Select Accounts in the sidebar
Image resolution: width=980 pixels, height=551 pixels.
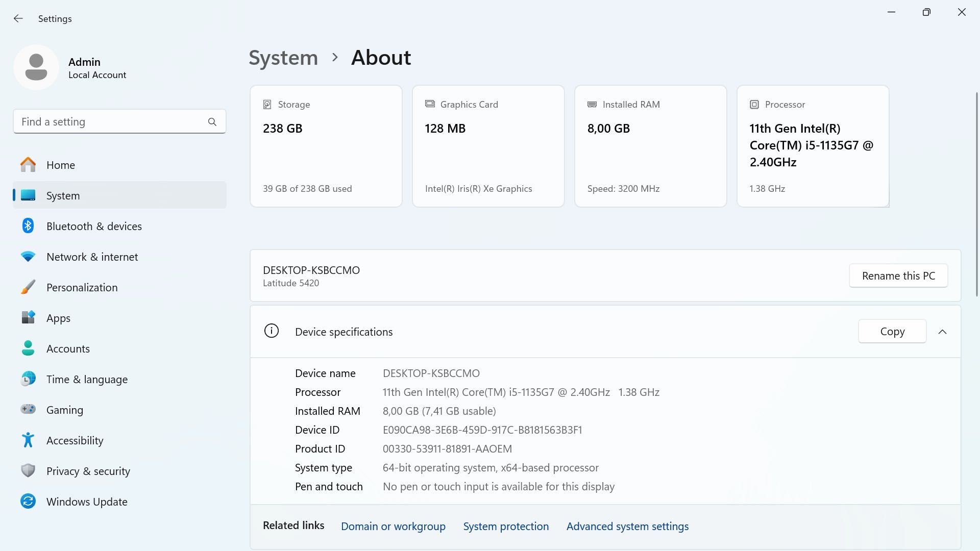tap(119, 348)
